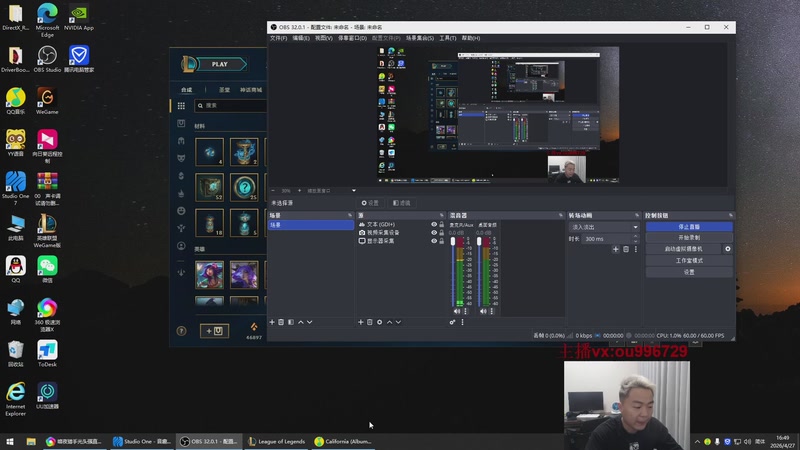Move source down in Sources toolbar
The width and height of the screenshot is (800, 450).
click(x=398, y=322)
